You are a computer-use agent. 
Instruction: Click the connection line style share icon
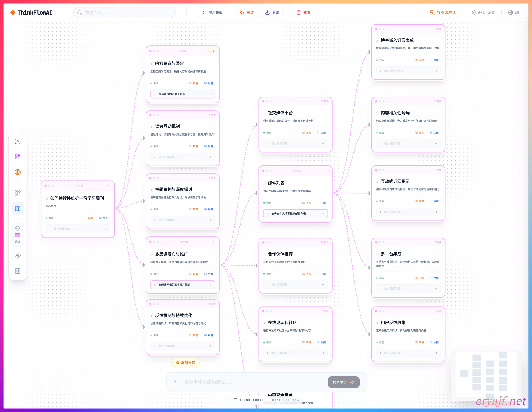(x=18, y=256)
